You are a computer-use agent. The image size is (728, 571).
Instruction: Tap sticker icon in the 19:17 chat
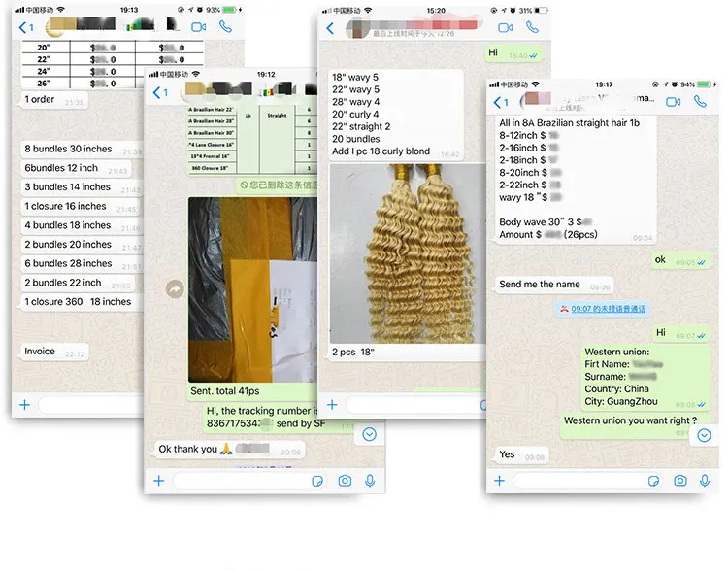tap(654, 481)
